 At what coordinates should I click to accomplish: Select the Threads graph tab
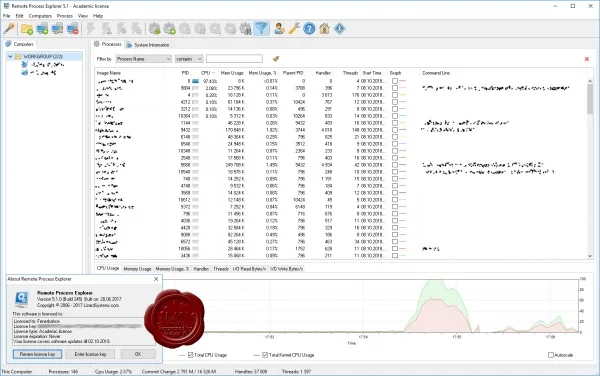221,269
